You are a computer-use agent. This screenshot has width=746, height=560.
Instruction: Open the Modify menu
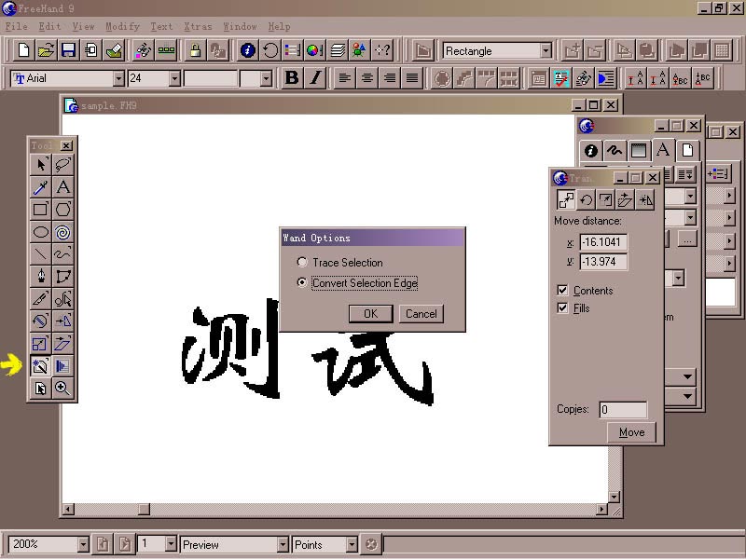122,27
